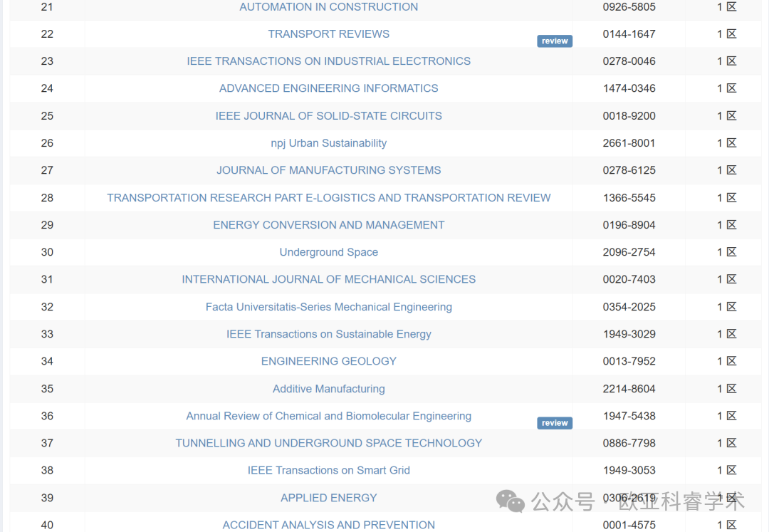The height and width of the screenshot is (532, 769).
Task: Select ISSN 1474-0346 cell
Action: point(629,88)
